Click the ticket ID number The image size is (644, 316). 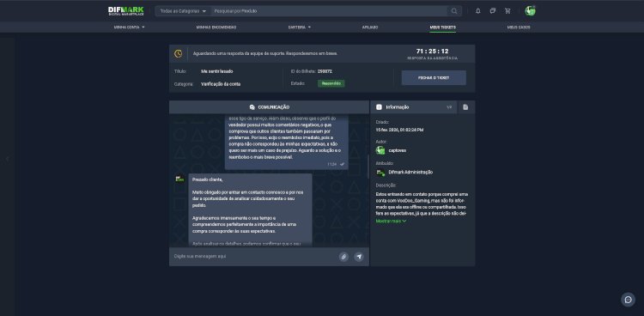click(325, 71)
